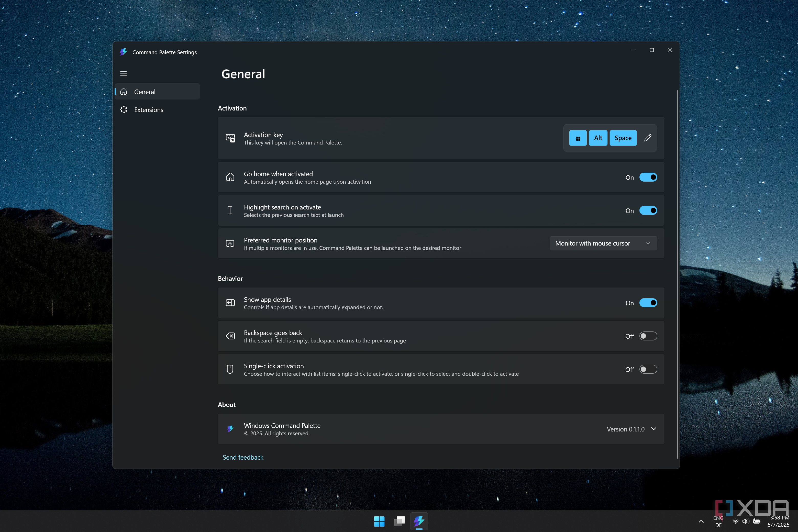The height and width of the screenshot is (532, 798).
Task: Click the pencil icon to edit activation key
Action: (x=648, y=138)
